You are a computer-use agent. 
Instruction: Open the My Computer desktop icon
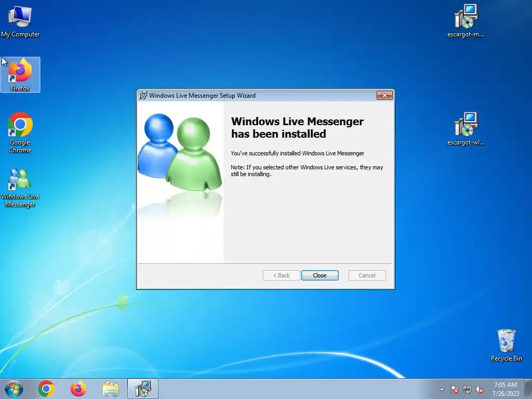tap(20, 21)
